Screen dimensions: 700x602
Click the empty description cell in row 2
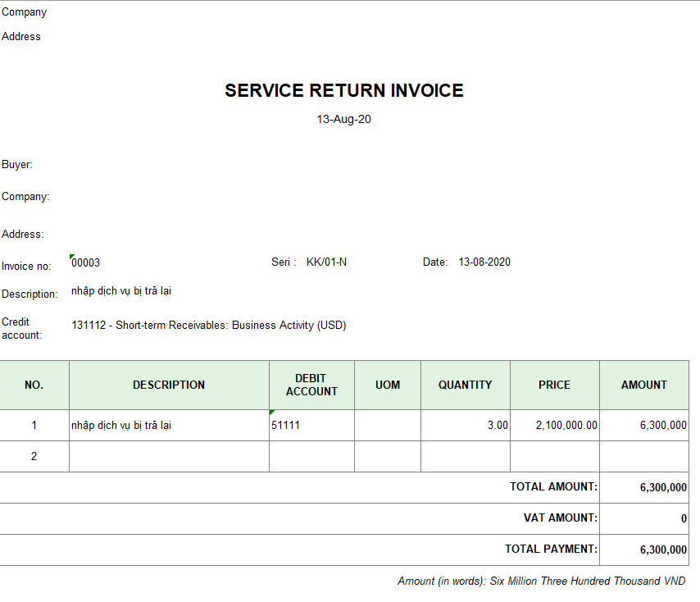tap(169, 457)
